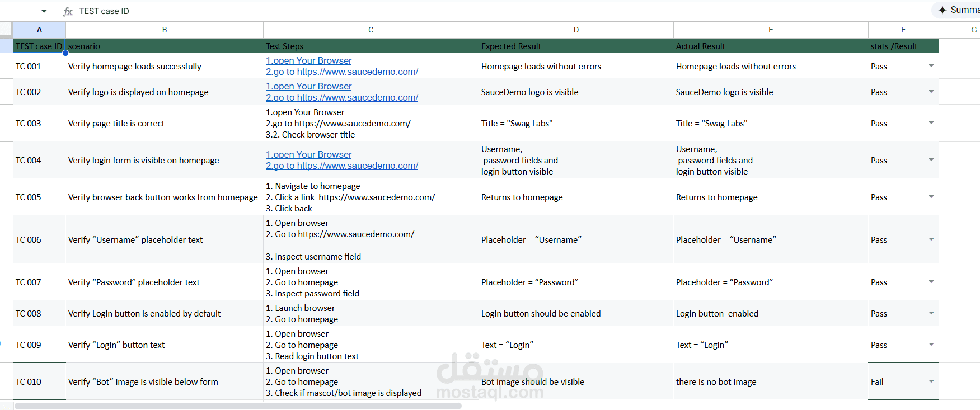Select the 'Test Steps' header cell
The width and height of the screenshot is (980, 410).
tap(371, 46)
